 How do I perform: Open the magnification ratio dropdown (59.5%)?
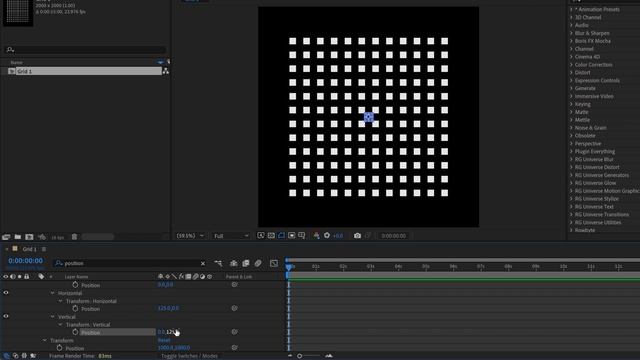coord(190,236)
